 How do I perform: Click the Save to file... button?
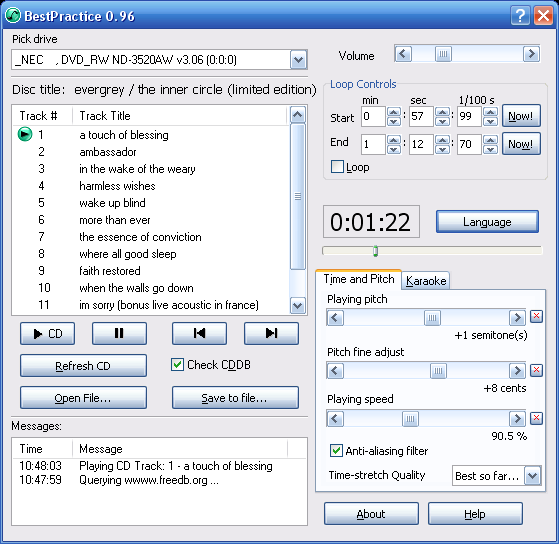(235, 397)
